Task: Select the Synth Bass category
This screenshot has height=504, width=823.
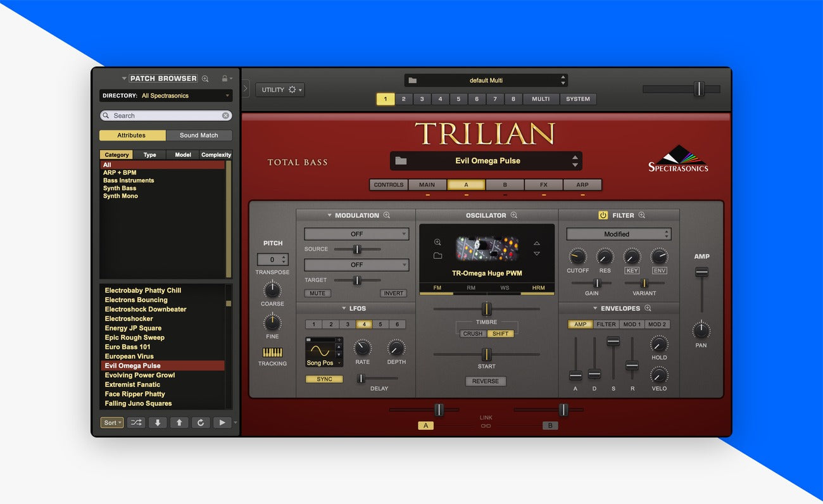Action: pos(120,188)
